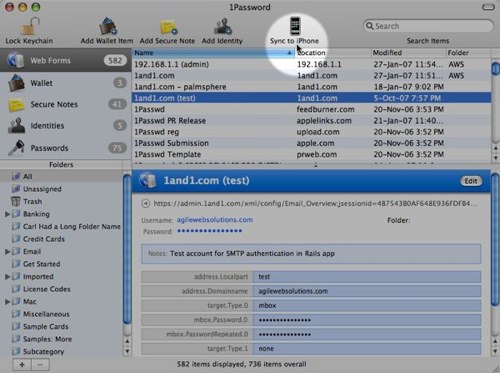Add a new folder with plus button
This screenshot has height=373, width=500.
click(22, 365)
